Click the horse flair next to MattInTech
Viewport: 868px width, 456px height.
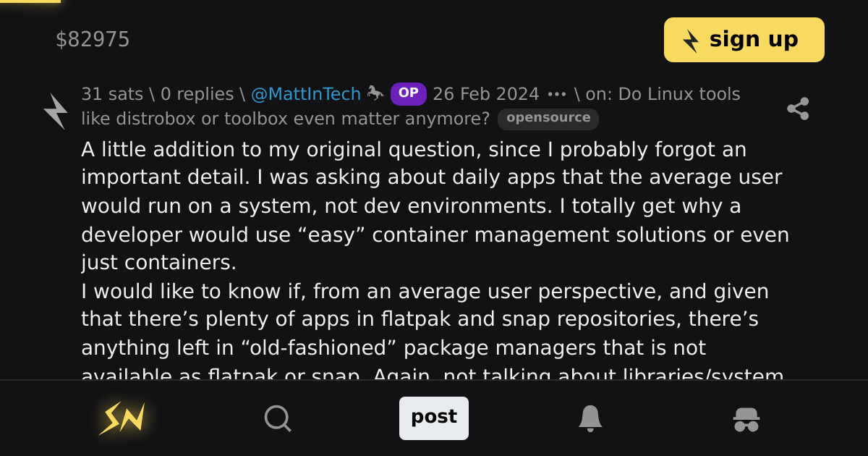pos(375,93)
